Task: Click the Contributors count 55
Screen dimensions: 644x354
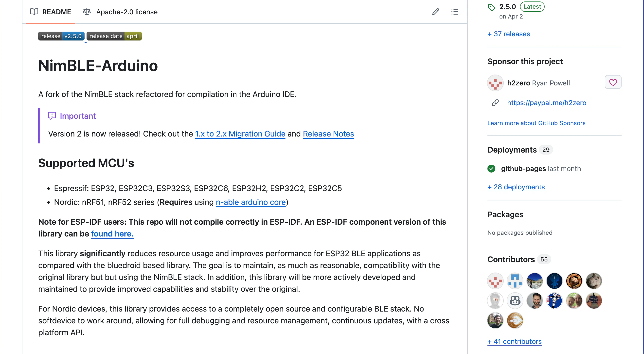Action: pyautogui.click(x=544, y=259)
